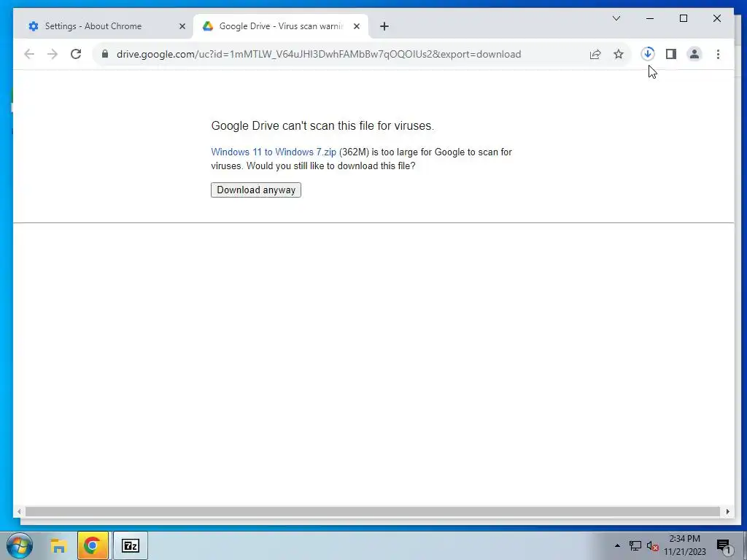
Task: Toggle the Chrome side panel icon
Action: pos(671,54)
